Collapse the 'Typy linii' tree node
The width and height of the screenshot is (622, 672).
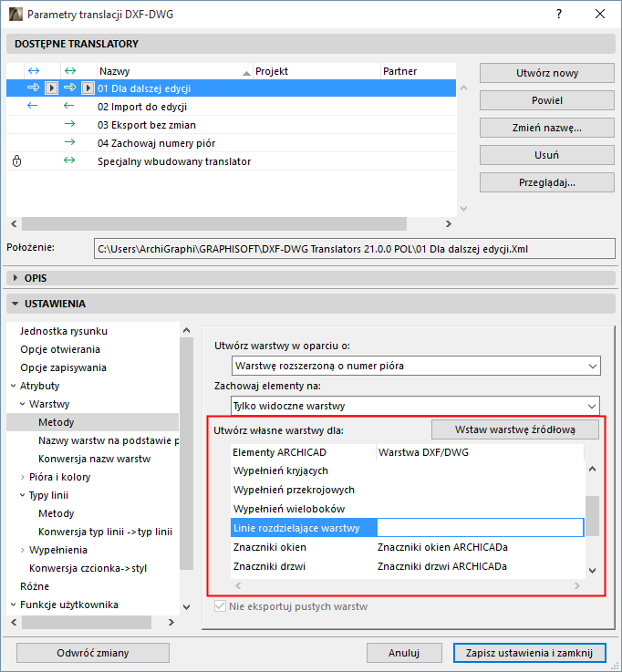pos(22,495)
